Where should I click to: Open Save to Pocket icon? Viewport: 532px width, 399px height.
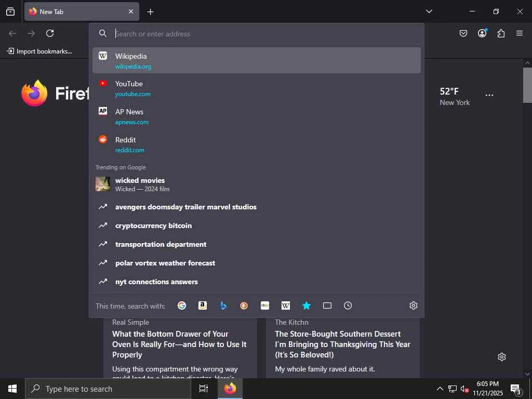pos(463,33)
